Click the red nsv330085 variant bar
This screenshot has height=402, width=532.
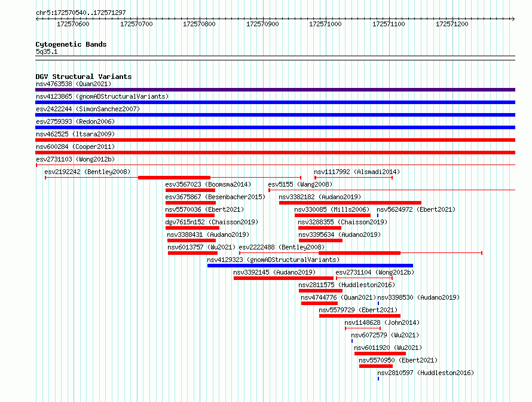(x=332, y=215)
